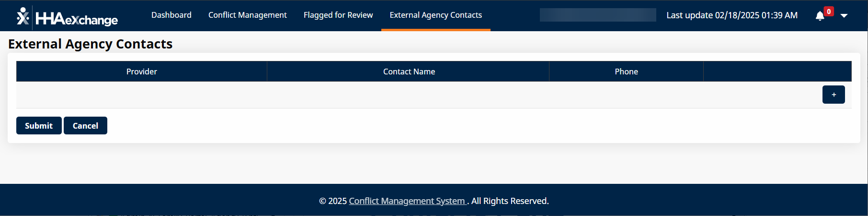
Task: Click the Provider column header
Action: 142,72
